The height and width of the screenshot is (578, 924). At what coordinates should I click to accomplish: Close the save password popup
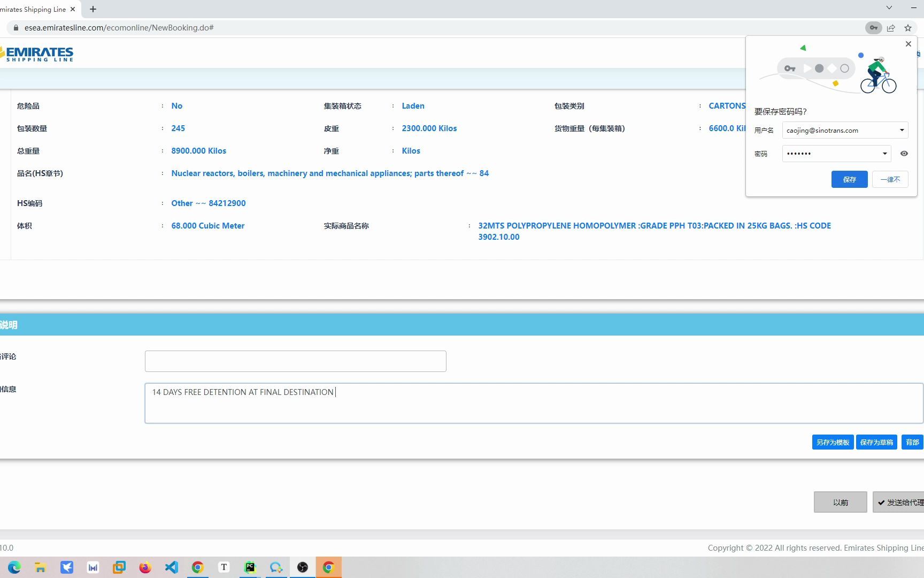(x=908, y=44)
